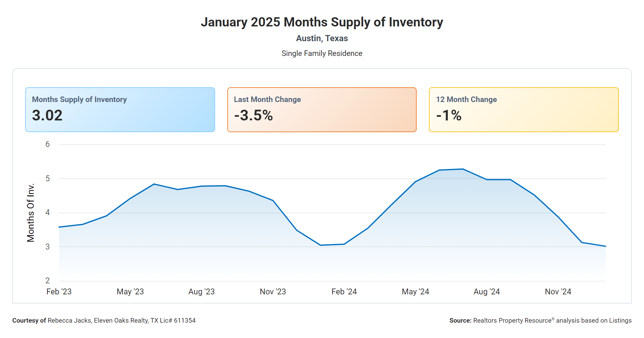
Task: Click the chart title heading
Action: click(322, 22)
